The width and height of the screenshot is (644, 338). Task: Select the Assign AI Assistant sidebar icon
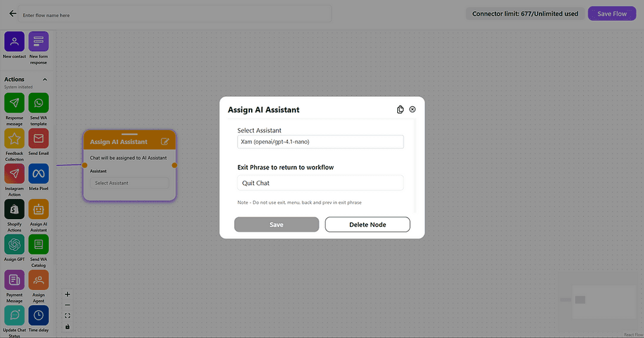[x=39, y=209]
